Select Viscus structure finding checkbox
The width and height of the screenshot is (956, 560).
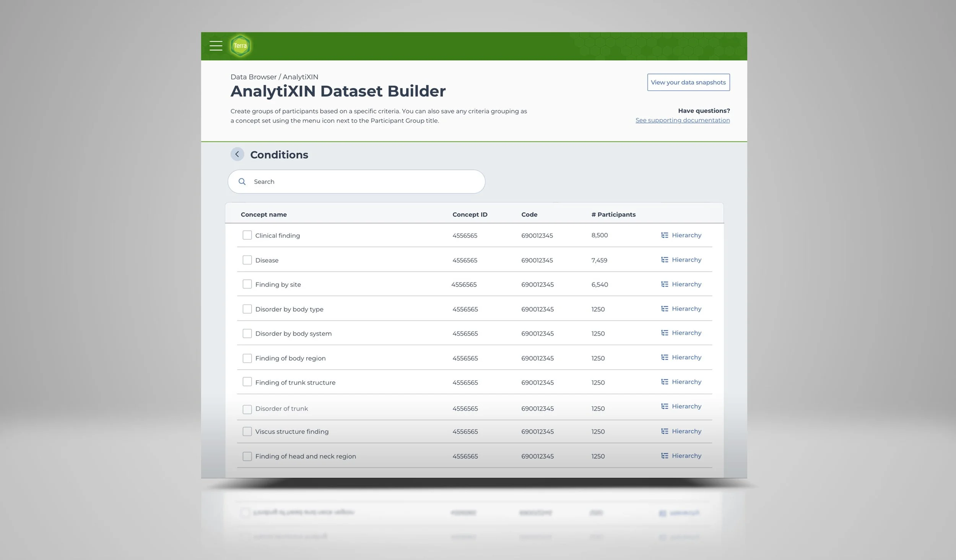[x=247, y=432]
